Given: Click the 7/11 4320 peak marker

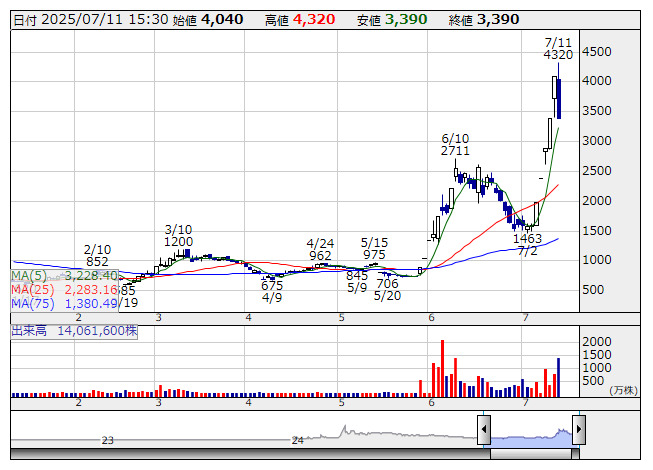Looking at the screenshot, I should click(x=558, y=49).
